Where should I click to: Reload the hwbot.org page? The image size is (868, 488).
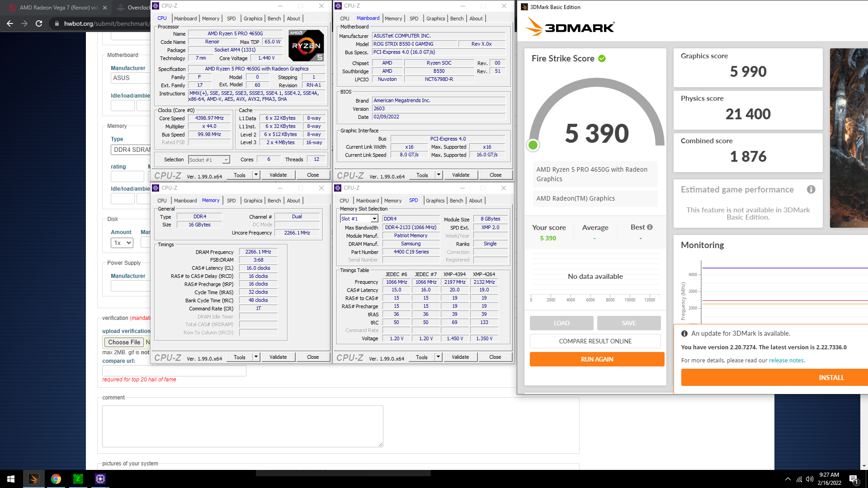pyautogui.click(x=39, y=23)
